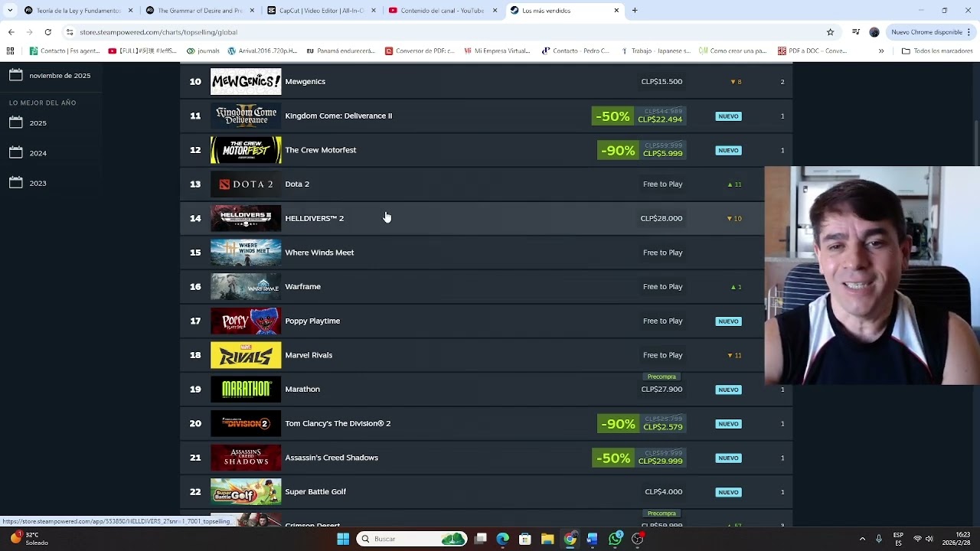Click Assassin's Creed Shadows capsule image
This screenshot has width=980, height=551.
246,458
